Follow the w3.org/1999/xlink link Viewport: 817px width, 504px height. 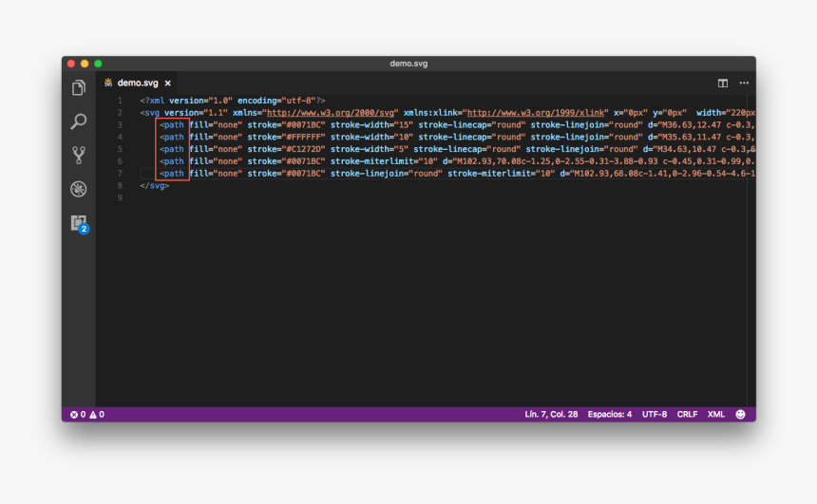click(536, 112)
